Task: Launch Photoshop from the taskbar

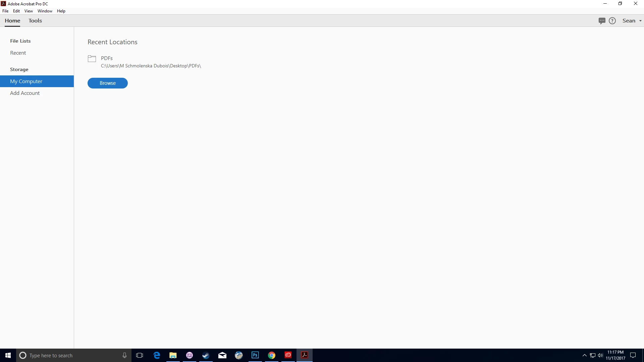Action: [255, 355]
